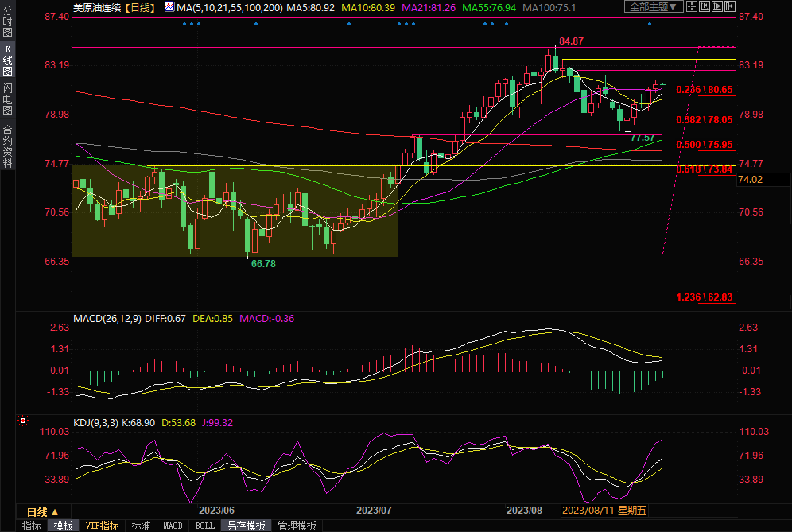The height and width of the screenshot is (532, 792).
Task: Switch to 分时图 view in sidebar
Action: [8, 25]
